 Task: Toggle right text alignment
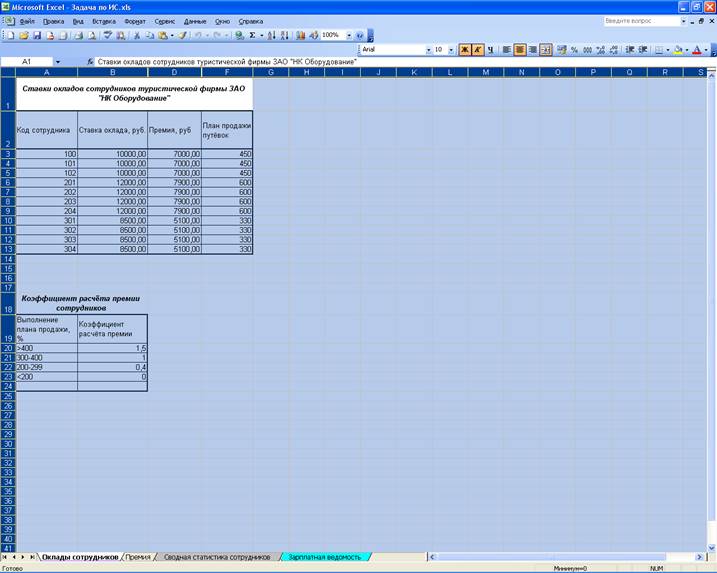point(533,49)
